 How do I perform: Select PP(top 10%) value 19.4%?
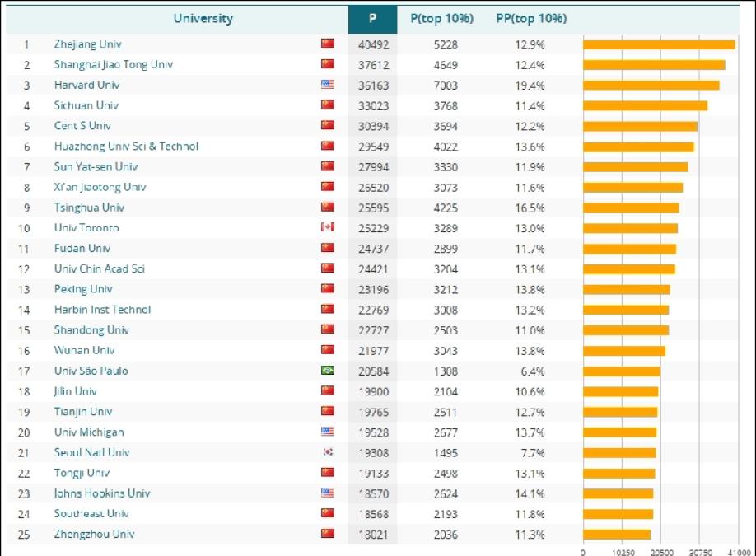[530, 86]
